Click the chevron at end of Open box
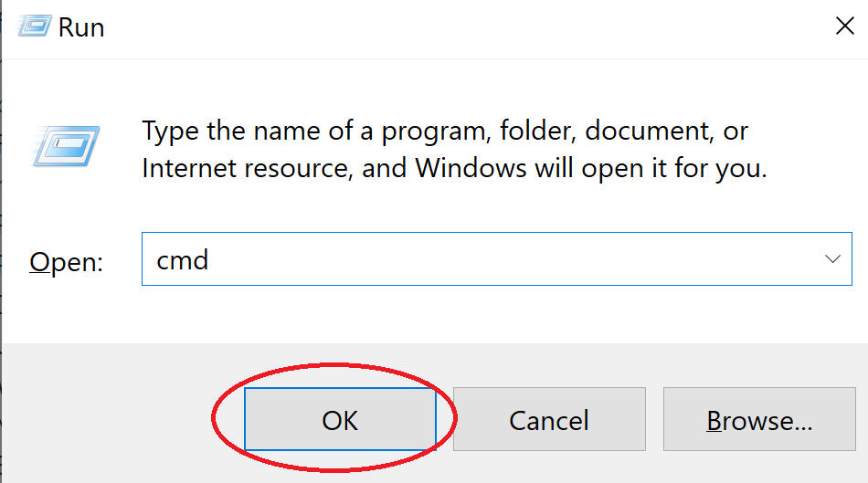The width and height of the screenshot is (868, 483). coord(832,259)
